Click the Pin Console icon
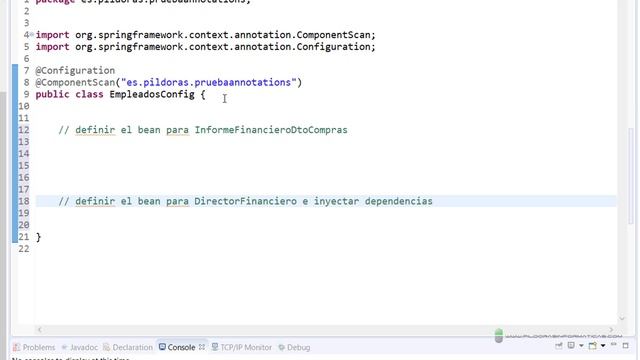 pyautogui.click(x=559, y=346)
